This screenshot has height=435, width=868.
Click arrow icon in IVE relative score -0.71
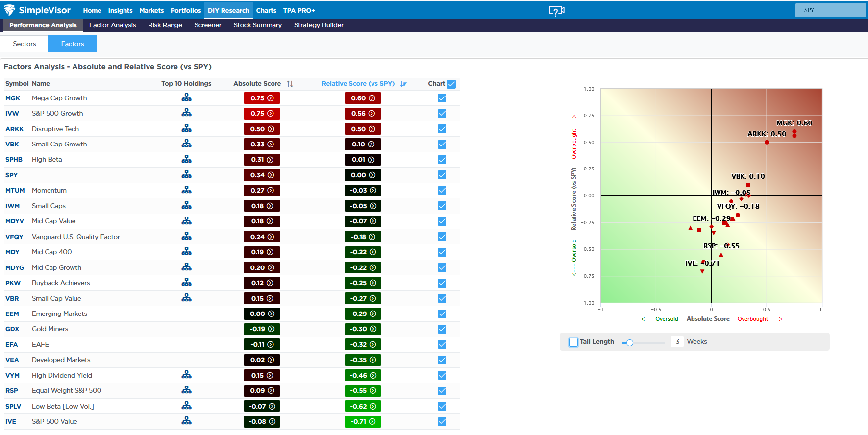372,421
